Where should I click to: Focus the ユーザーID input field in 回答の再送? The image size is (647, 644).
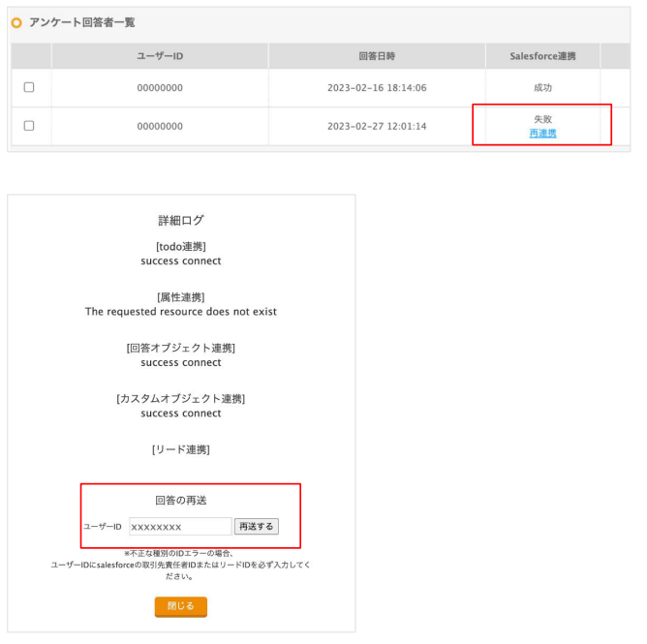pos(180,527)
